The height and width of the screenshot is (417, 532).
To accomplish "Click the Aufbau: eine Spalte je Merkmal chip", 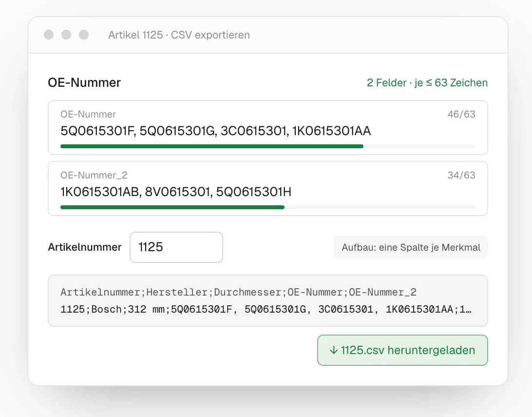I will [x=411, y=247].
